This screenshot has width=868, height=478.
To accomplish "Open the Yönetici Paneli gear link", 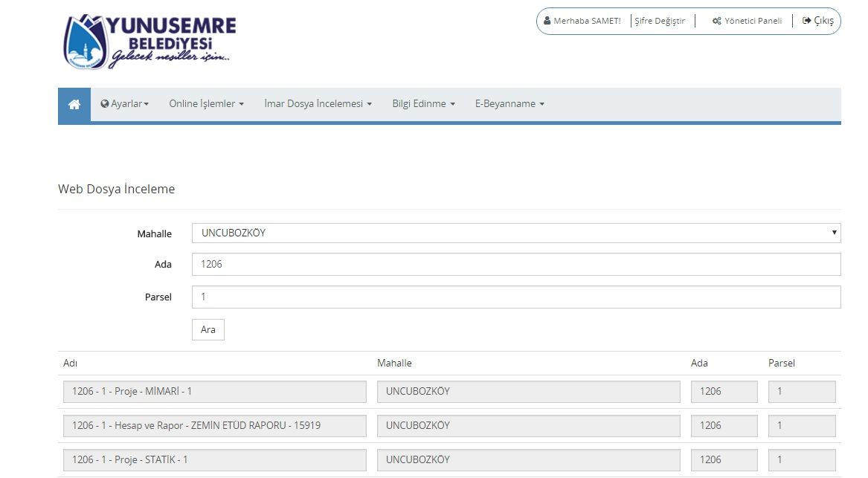I will 747,21.
